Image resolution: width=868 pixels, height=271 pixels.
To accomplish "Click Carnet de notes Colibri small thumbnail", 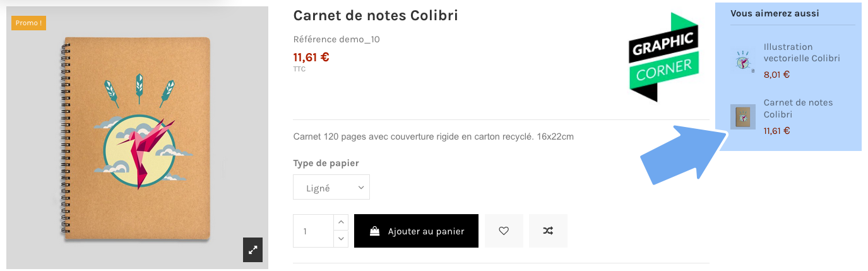I will pos(742,117).
